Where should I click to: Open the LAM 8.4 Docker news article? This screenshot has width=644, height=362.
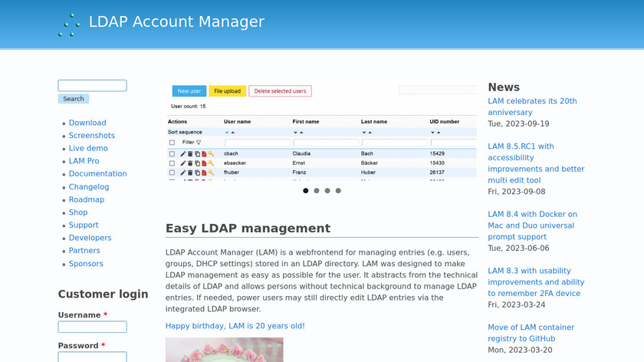pyautogui.click(x=532, y=225)
